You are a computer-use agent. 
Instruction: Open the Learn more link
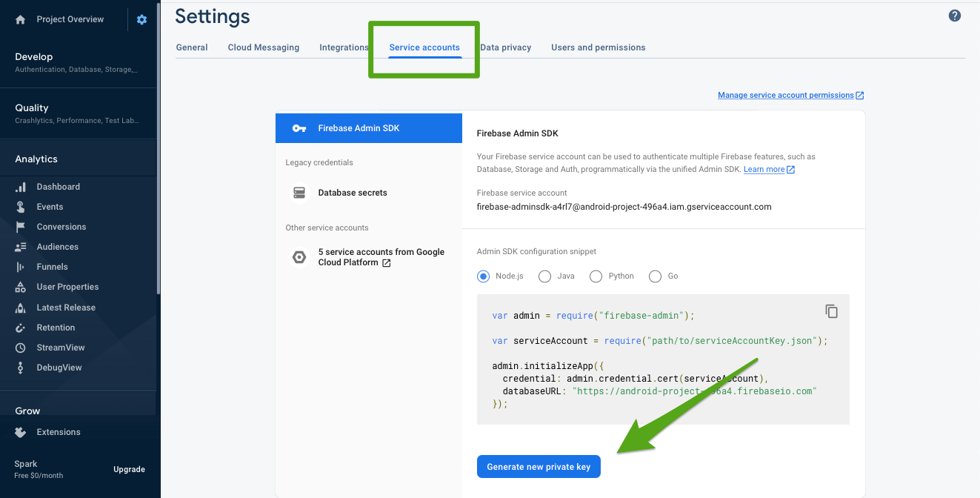tap(764, 170)
